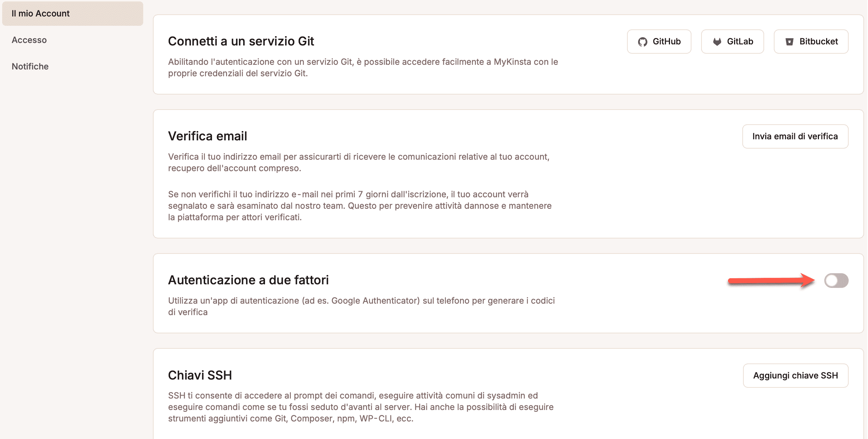This screenshot has width=868, height=439.
Task: Click the Verifica email heading
Action: pos(208,136)
